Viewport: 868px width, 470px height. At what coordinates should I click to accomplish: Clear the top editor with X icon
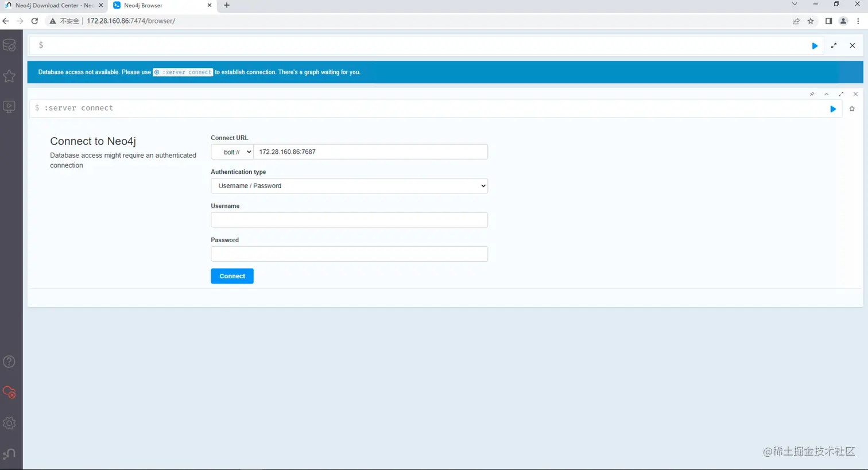pyautogui.click(x=852, y=45)
